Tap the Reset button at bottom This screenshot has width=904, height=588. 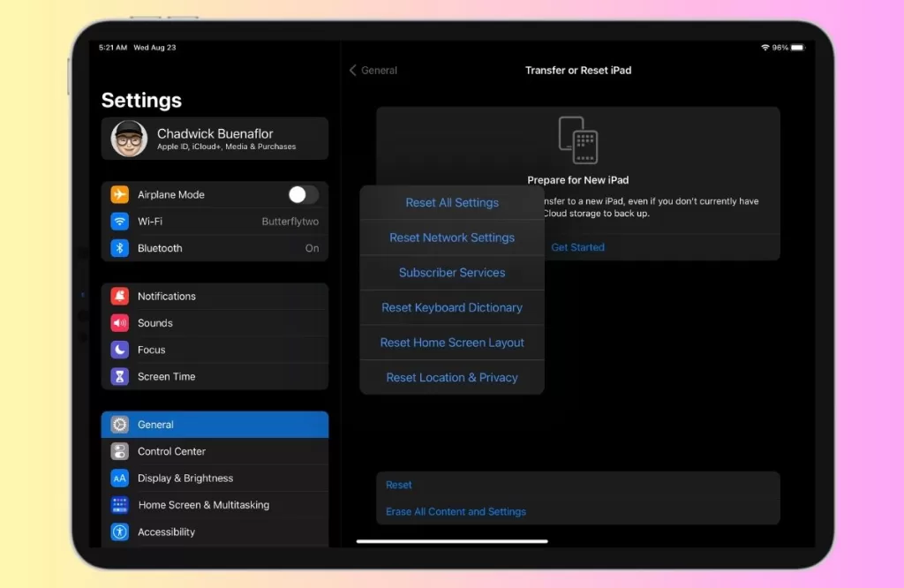[x=399, y=485]
